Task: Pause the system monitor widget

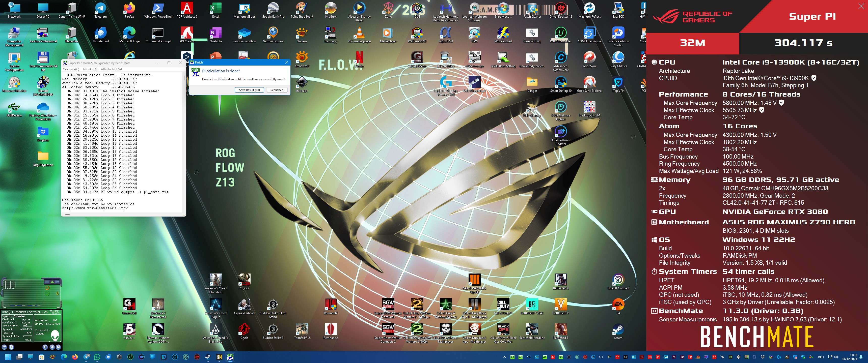Action: tap(45, 347)
